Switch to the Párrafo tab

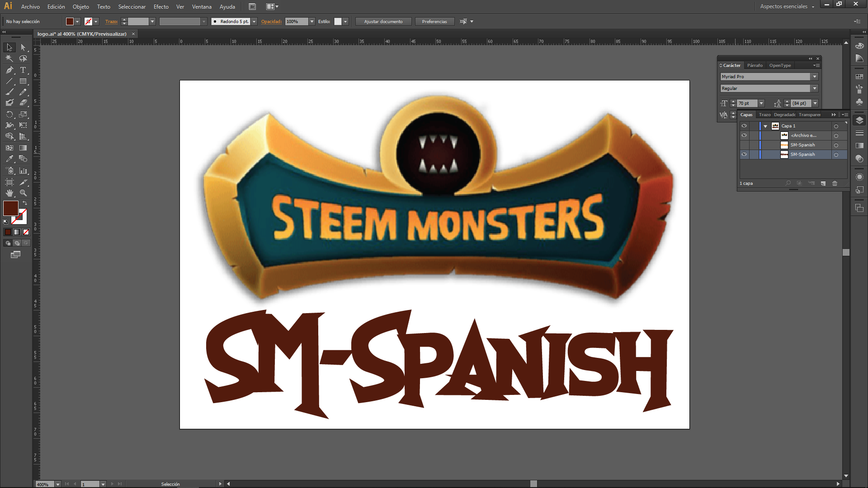pyautogui.click(x=755, y=66)
